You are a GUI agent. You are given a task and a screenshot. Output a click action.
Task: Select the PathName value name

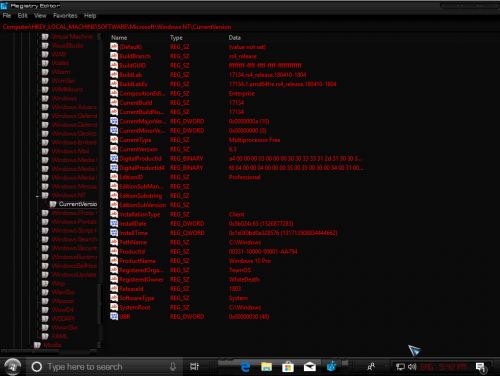133,242
